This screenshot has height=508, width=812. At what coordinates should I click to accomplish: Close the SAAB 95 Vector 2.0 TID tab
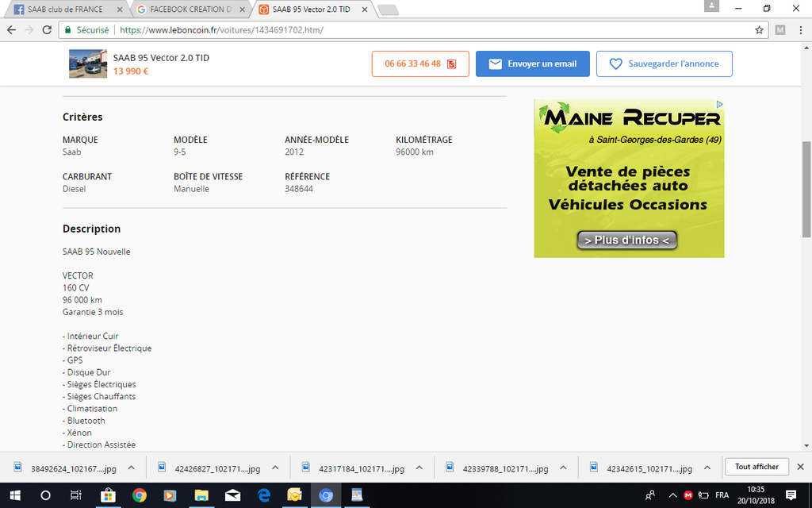click(x=365, y=10)
